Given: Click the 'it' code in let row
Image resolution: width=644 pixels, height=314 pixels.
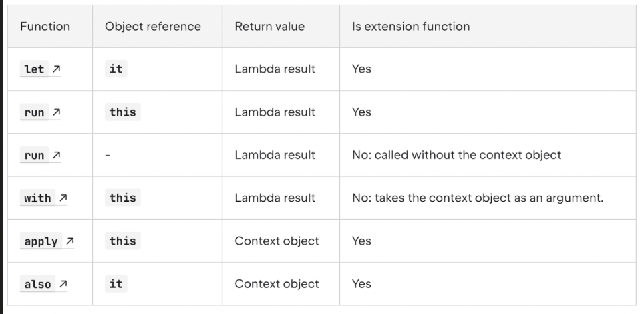Looking at the screenshot, I should (116, 69).
